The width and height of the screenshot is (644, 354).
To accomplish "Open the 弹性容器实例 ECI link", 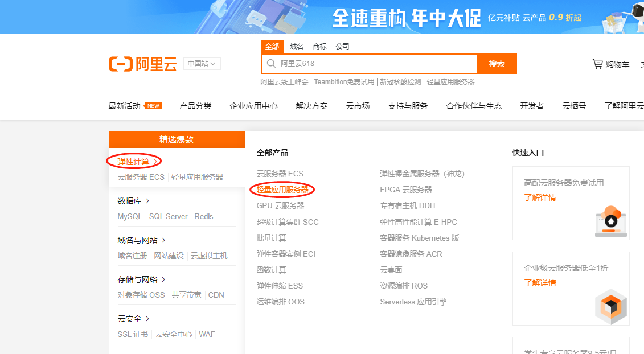I will click(x=286, y=254).
